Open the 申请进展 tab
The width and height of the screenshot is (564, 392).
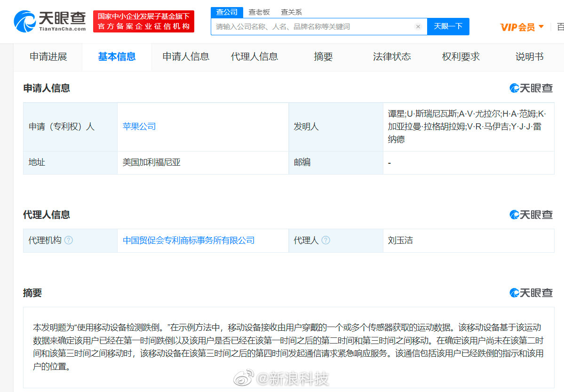pos(48,57)
